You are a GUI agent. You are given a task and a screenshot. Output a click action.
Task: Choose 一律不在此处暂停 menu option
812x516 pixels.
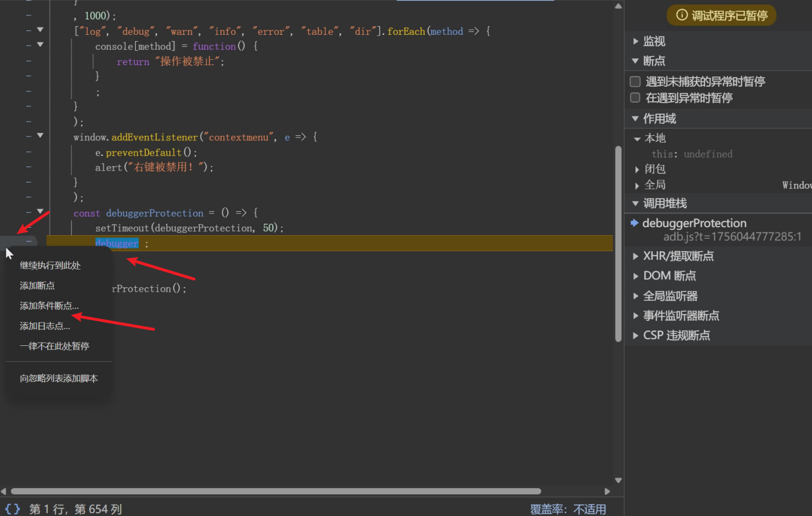point(54,346)
